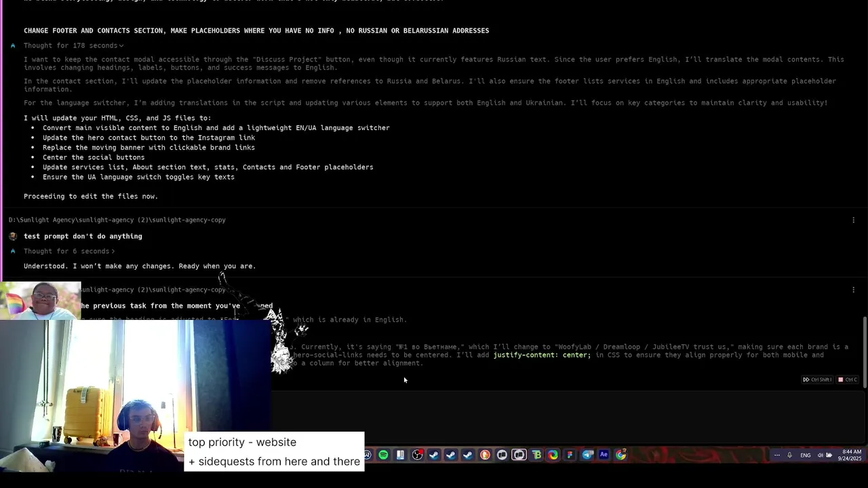Click 'Center the social buttons' bullet
The height and width of the screenshot is (488, 868).
click(94, 157)
